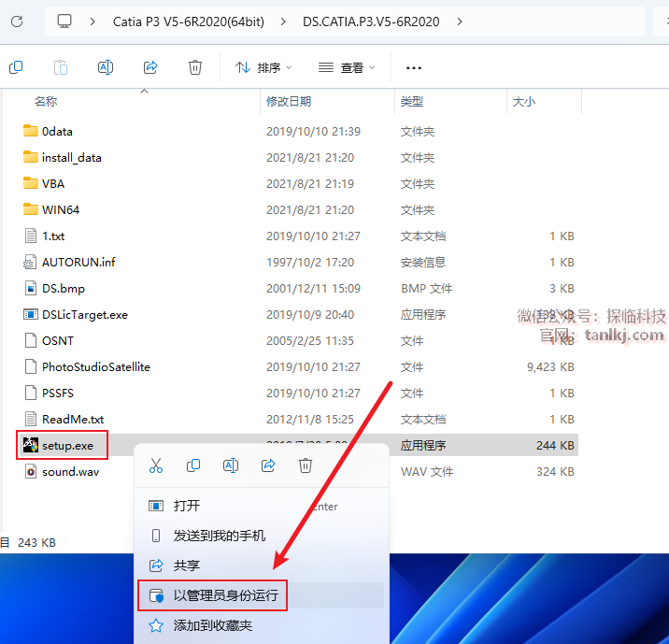Click the 0data folder icon
Screen dimensions: 669x644
click(x=30, y=131)
